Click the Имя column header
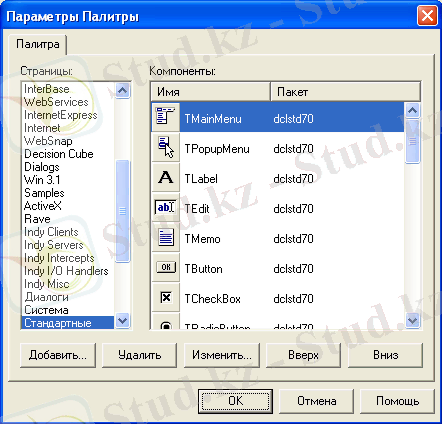This screenshot has height=424, width=442. pos(210,92)
